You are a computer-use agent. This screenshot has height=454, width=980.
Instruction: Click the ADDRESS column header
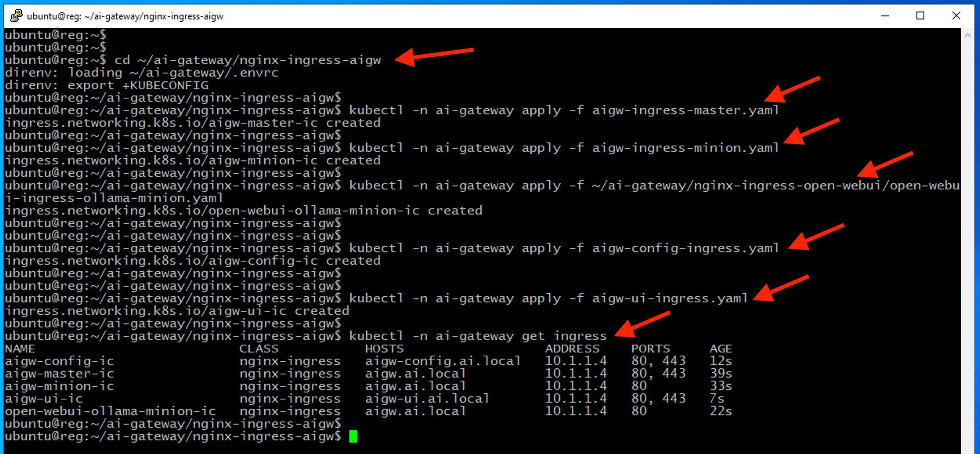572,349
